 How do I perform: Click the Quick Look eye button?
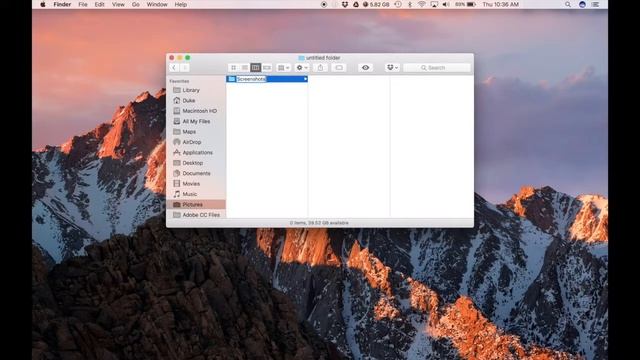365,68
